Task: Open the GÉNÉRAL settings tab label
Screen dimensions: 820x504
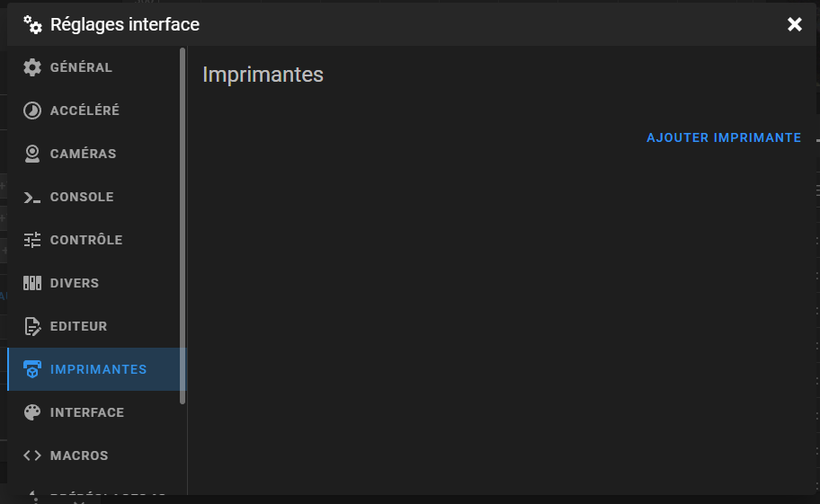Action: coord(81,67)
